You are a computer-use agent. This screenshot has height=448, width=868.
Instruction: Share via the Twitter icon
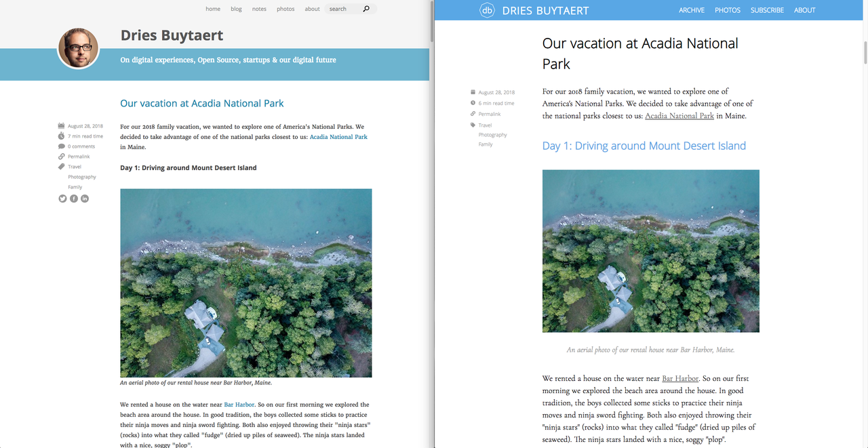[62, 198]
